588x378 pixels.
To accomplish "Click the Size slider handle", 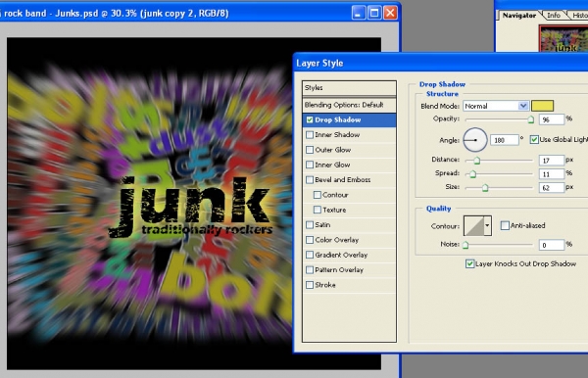I will click(x=485, y=188).
